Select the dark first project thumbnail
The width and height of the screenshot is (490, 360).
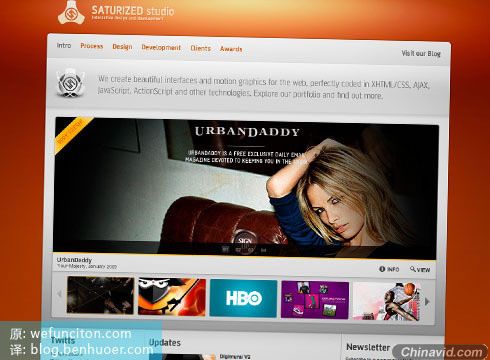coord(100,295)
